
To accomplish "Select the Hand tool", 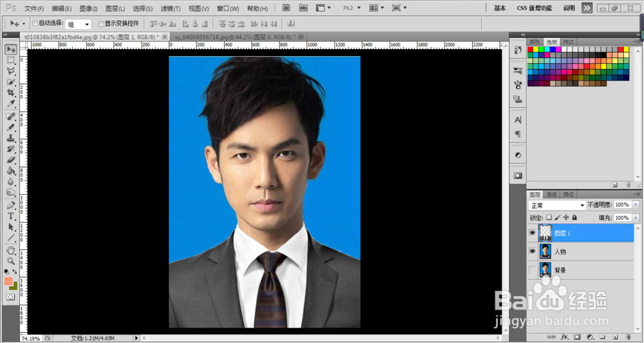I will 11,250.
